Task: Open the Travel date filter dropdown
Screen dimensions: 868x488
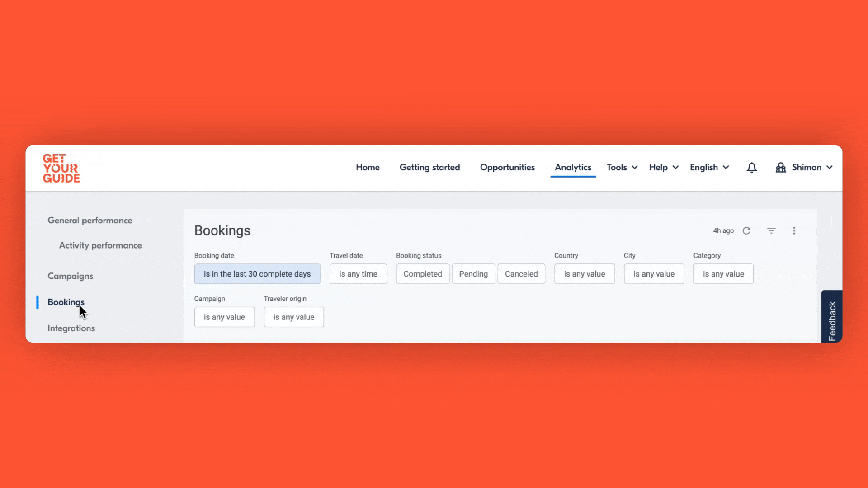Action: pos(358,274)
